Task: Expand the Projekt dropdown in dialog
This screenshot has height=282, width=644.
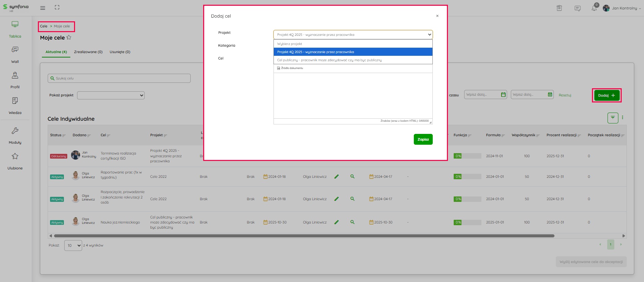Action: tap(353, 34)
